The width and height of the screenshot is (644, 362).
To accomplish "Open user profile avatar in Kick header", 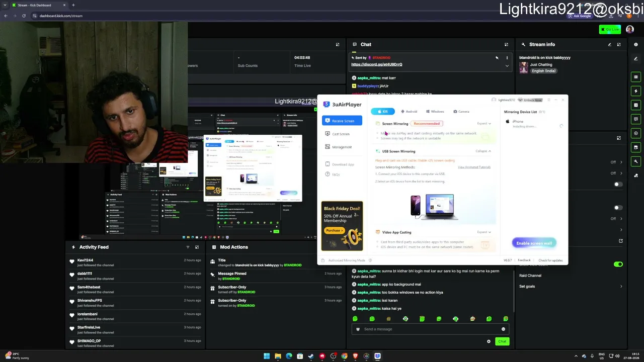I will [630, 29].
